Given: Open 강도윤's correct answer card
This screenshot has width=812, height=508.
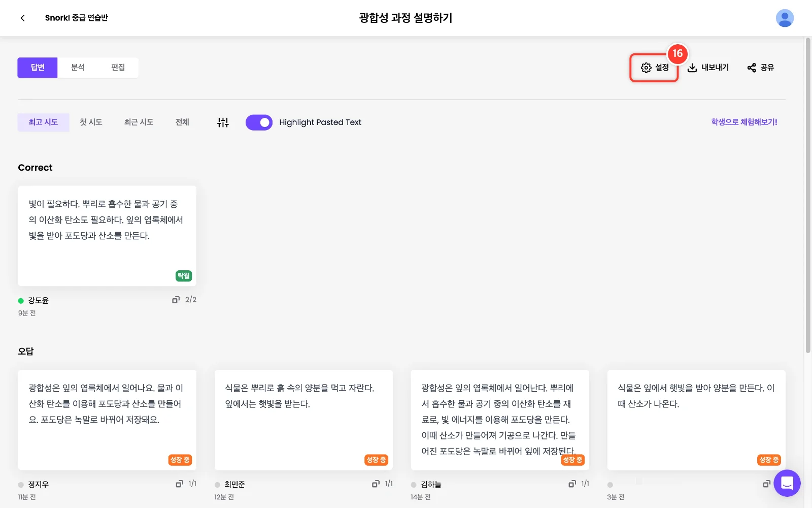Looking at the screenshot, I should tap(107, 236).
